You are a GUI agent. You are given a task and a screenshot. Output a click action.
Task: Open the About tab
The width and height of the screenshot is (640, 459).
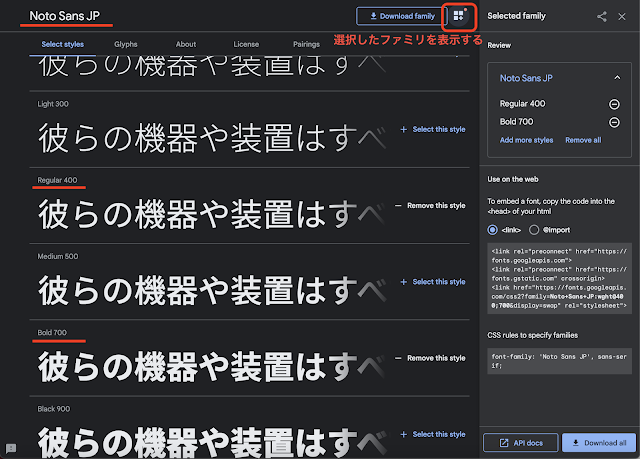186,44
